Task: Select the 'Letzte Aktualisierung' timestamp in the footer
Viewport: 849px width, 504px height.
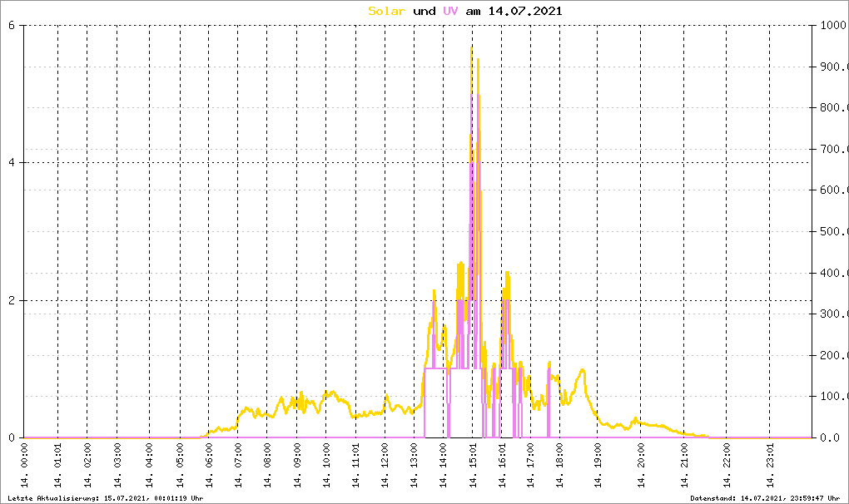Action: (106, 498)
